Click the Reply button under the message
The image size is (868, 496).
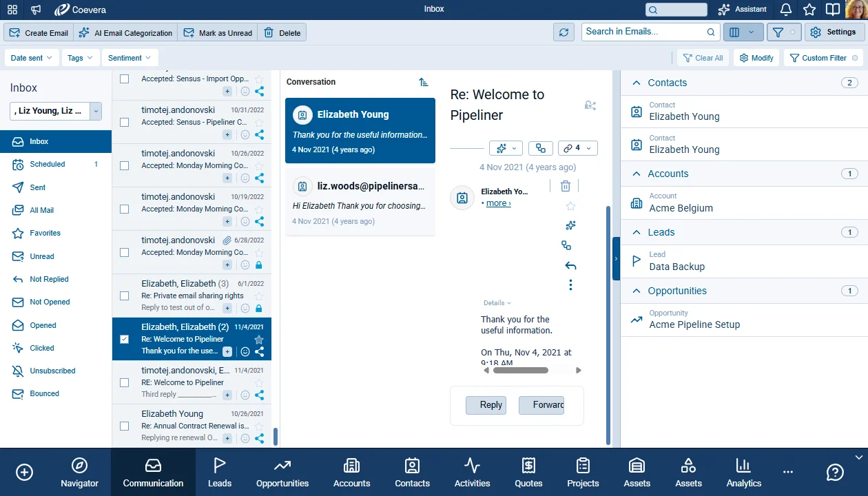click(486, 405)
